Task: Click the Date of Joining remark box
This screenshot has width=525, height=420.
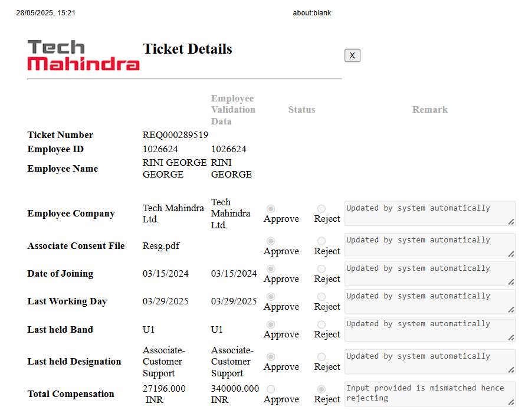Action: coord(429,274)
